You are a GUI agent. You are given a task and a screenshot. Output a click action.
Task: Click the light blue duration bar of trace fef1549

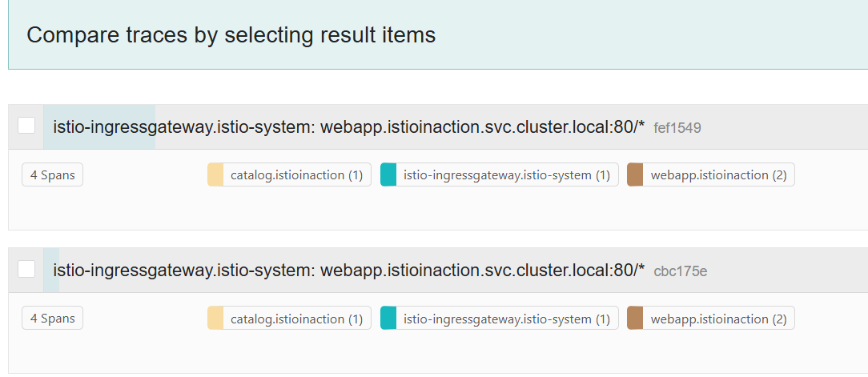[99, 126]
